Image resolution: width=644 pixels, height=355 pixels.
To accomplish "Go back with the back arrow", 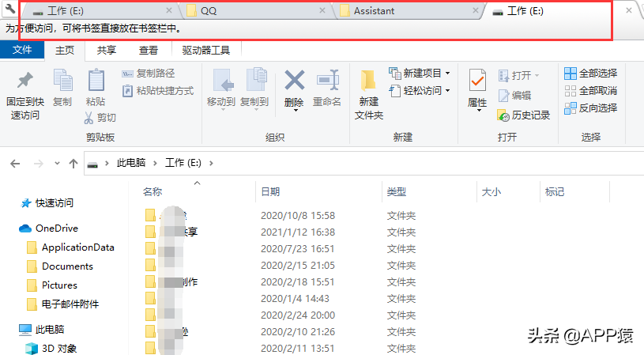I will click(x=15, y=164).
